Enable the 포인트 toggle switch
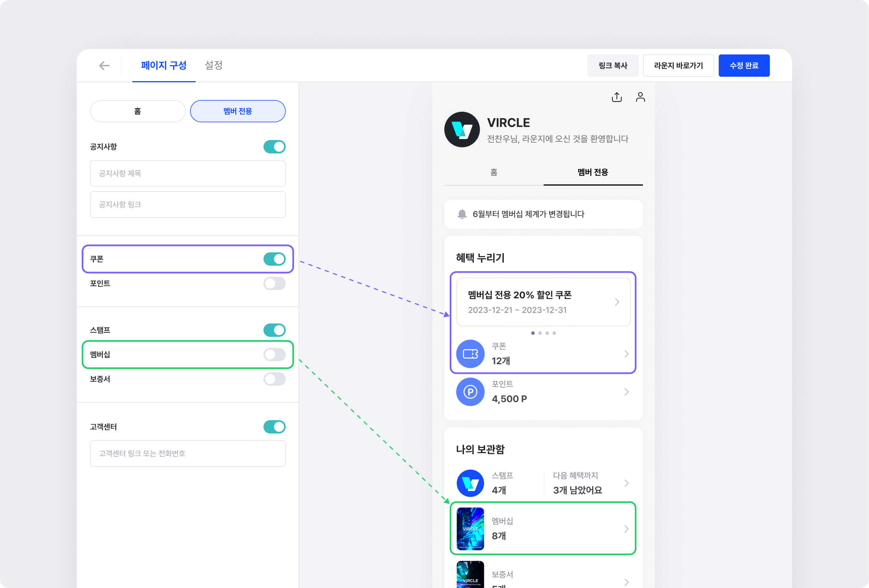The height and width of the screenshot is (588, 869). point(274,283)
